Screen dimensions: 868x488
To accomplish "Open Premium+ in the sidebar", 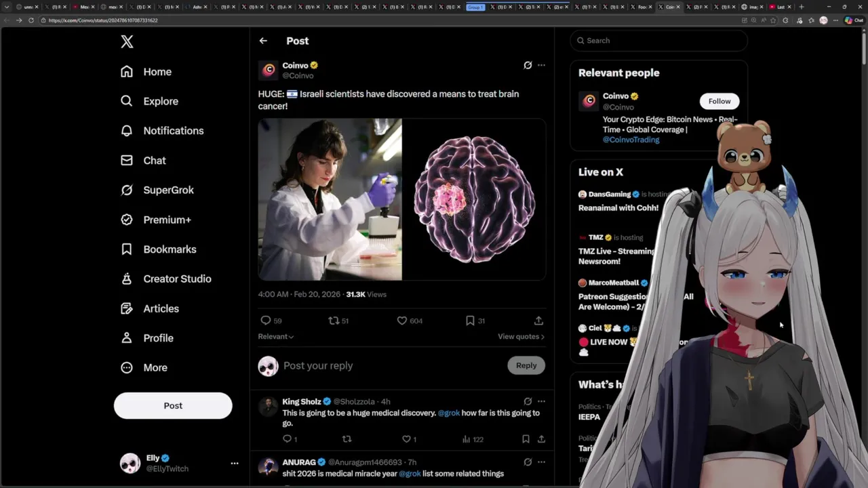I will pos(156,220).
